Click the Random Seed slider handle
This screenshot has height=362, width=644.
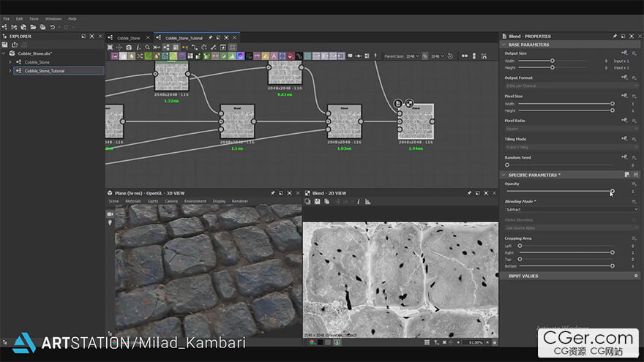pos(507,165)
